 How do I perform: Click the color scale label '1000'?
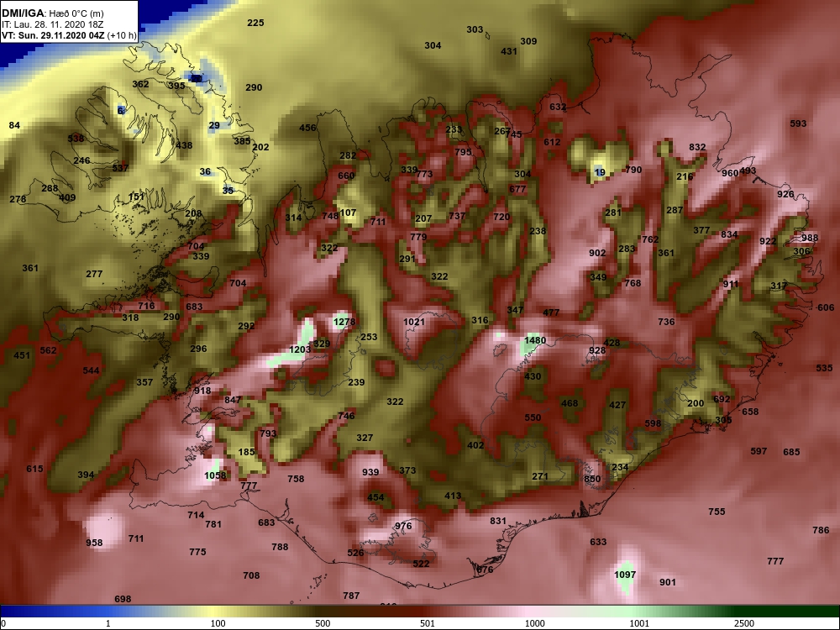tap(534, 623)
